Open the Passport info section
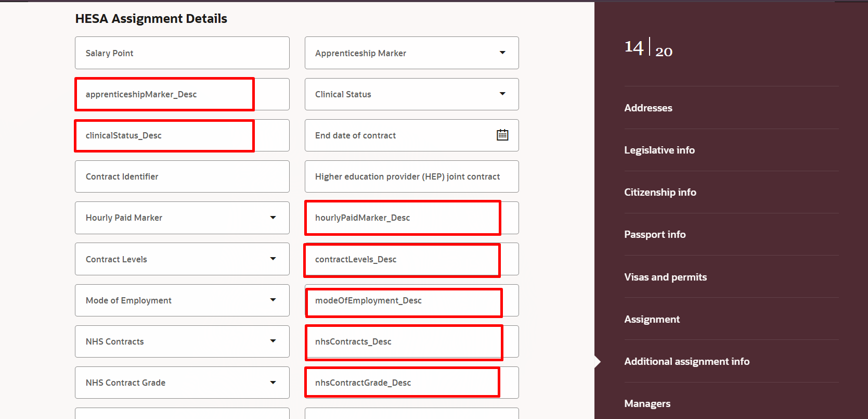Viewport: 868px width, 419px height. pyautogui.click(x=655, y=234)
